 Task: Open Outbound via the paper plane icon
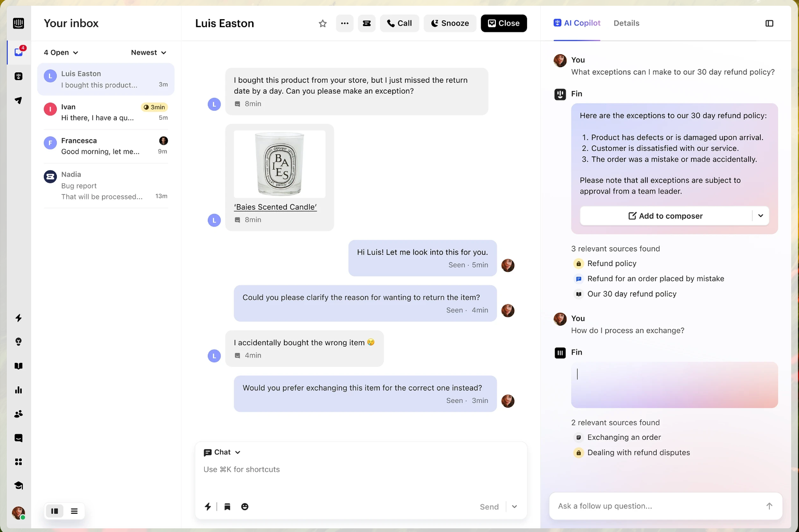19,100
